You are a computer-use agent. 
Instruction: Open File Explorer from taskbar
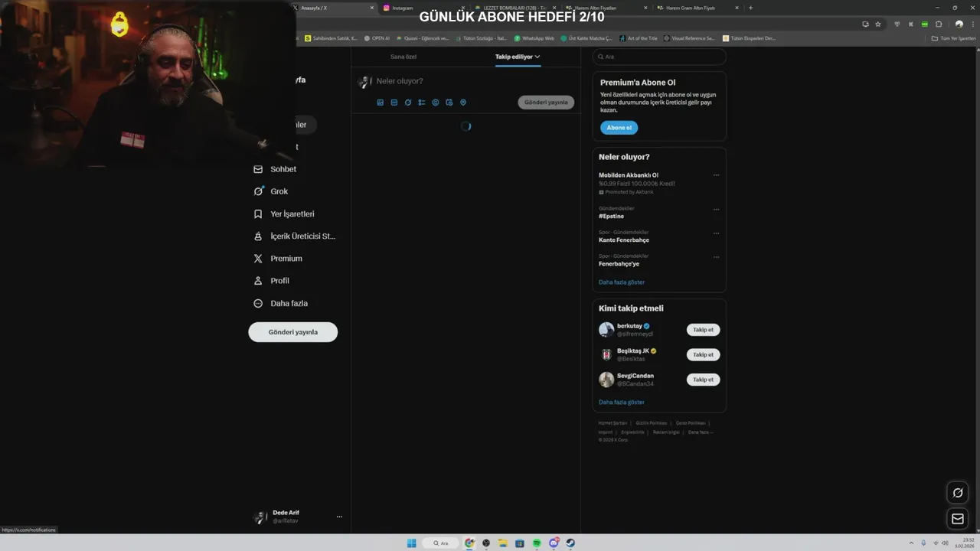click(x=503, y=543)
